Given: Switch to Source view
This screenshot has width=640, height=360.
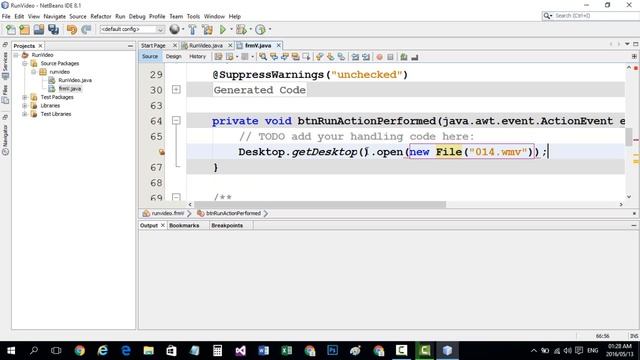Looking at the screenshot, I should 150,56.
